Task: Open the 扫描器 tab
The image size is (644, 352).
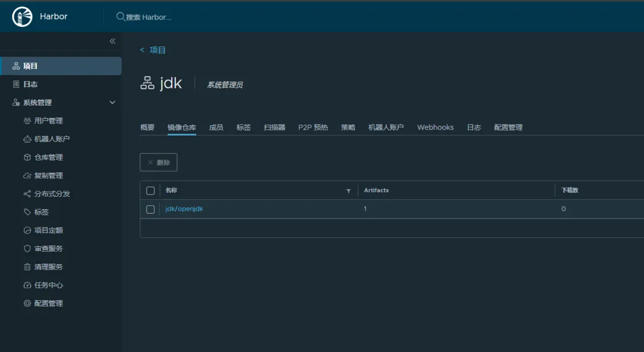Action: (274, 127)
